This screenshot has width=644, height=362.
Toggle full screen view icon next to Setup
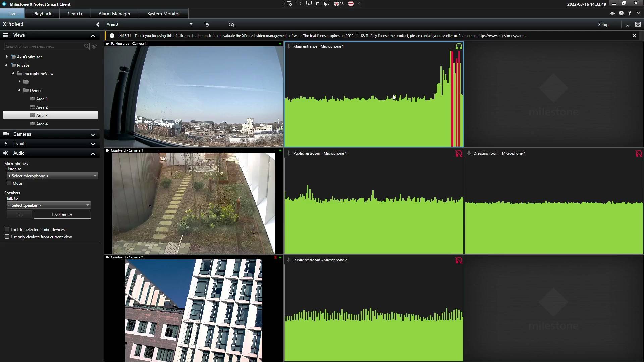pyautogui.click(x=638, y=24)
